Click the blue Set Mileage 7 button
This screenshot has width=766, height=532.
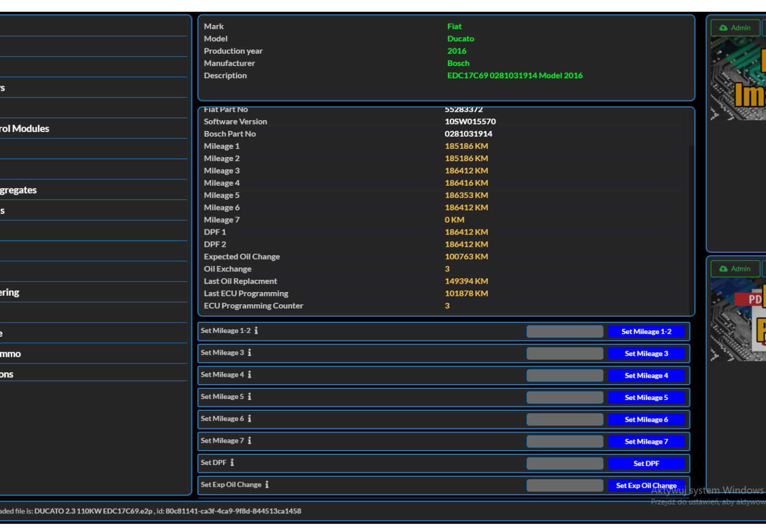(x=646, y=442)
